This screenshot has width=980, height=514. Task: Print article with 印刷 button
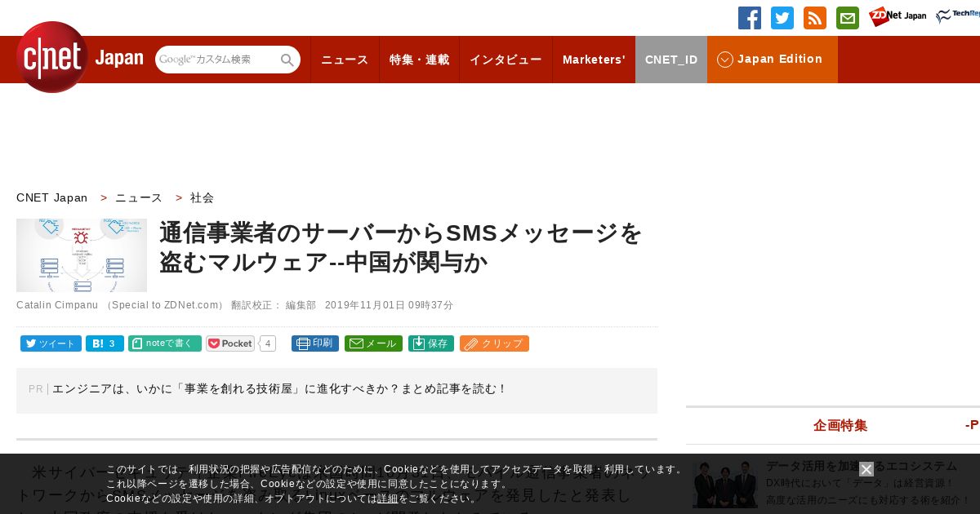[315, 343]
